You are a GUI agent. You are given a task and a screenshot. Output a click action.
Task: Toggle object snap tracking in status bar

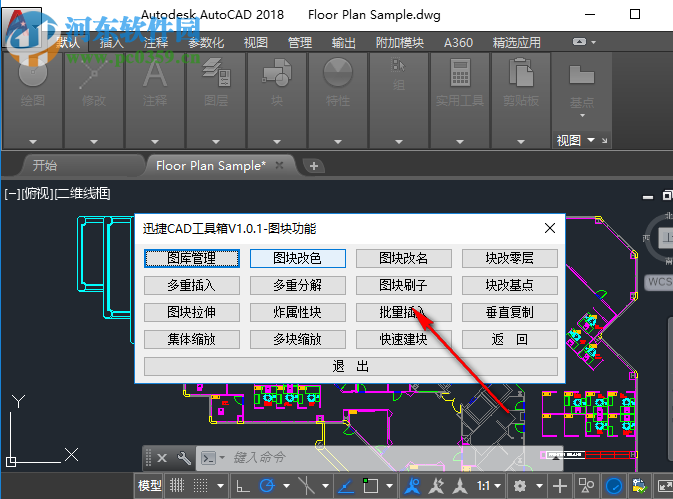346,486
